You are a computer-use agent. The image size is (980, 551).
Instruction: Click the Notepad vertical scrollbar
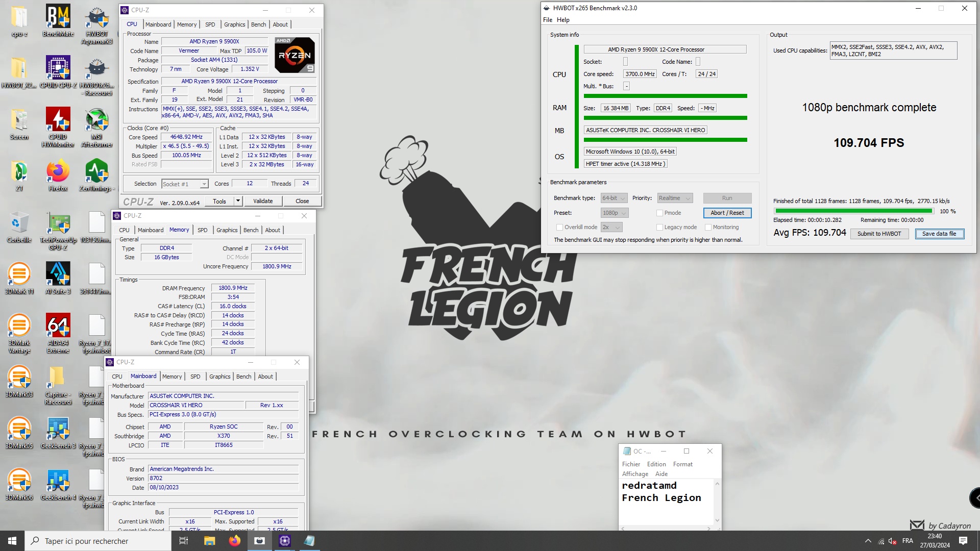coord(717,503)
